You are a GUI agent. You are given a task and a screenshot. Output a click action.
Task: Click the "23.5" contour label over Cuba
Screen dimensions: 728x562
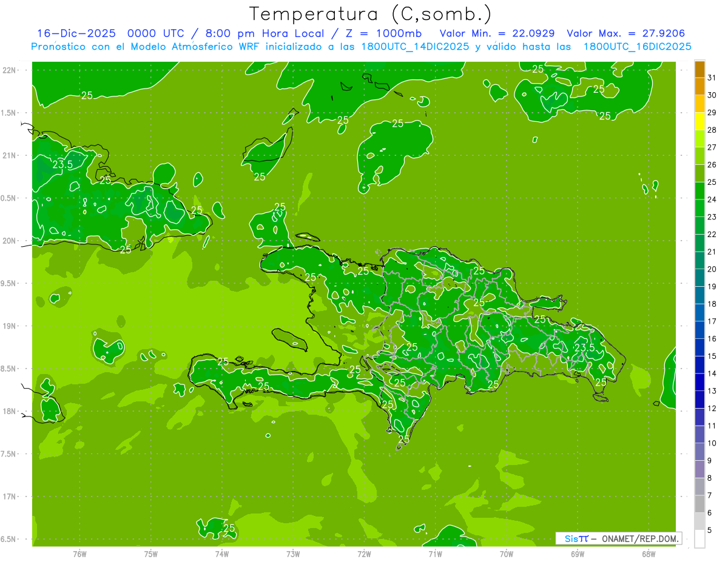tap(62, 164)
